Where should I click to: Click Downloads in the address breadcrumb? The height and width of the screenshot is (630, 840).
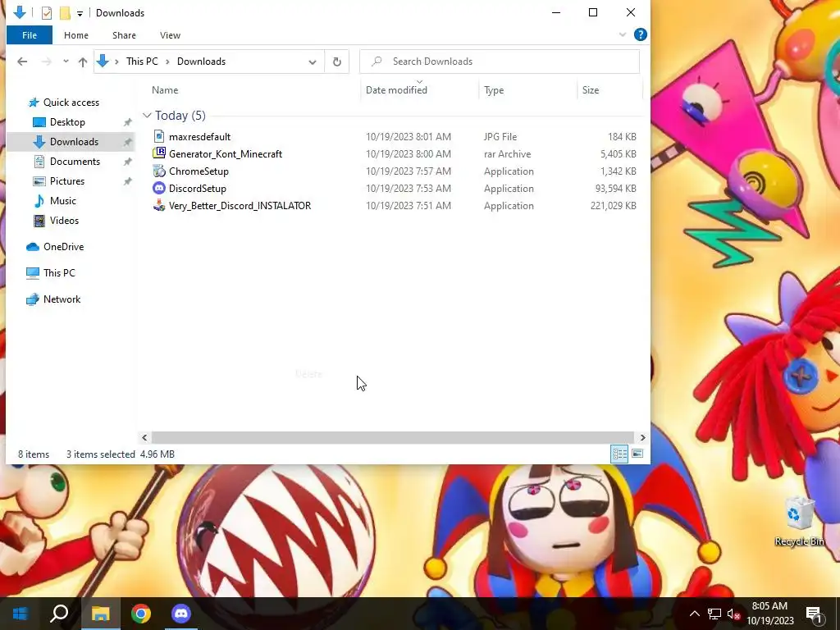202,62
